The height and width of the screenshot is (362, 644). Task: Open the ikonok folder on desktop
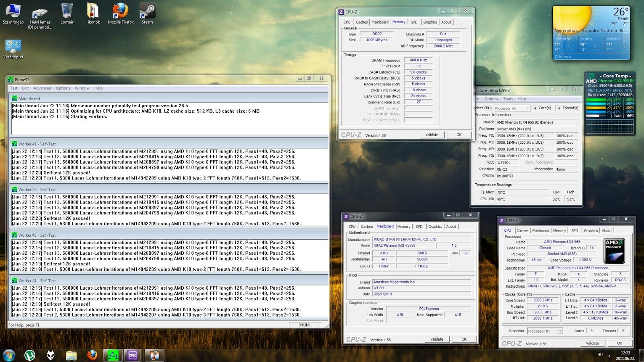coord(93,14)
